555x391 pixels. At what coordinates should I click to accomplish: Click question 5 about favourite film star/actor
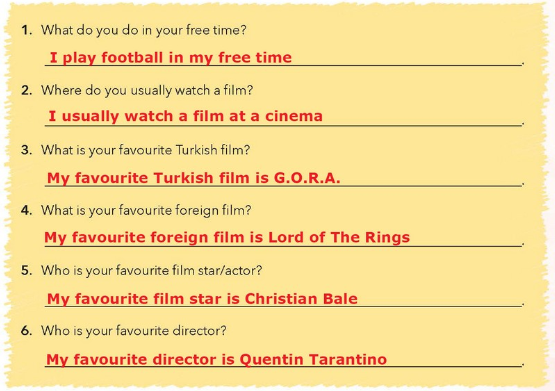[151, 271]
